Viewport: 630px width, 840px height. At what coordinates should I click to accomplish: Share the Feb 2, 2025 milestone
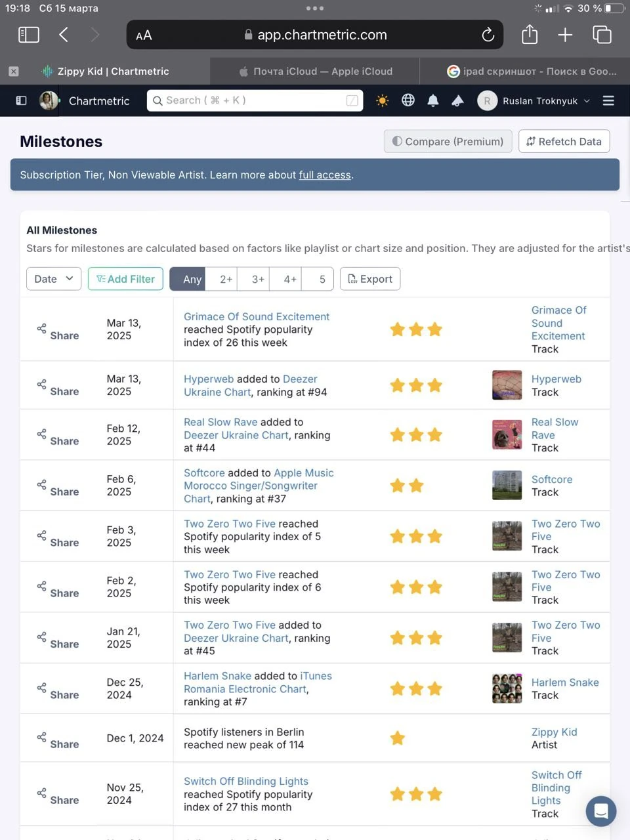pyautogui.click(x=58, y=589)
